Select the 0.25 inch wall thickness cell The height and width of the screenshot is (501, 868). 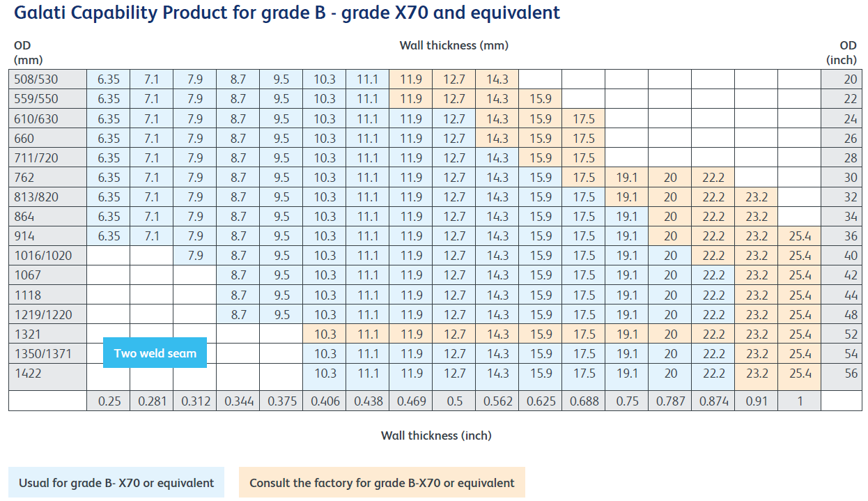coord(109,401)
